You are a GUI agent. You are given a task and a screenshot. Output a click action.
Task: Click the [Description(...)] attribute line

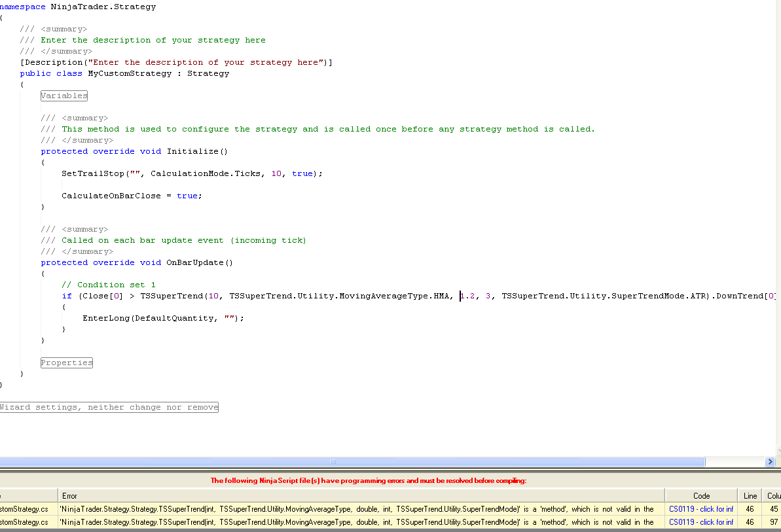[176, 62]
